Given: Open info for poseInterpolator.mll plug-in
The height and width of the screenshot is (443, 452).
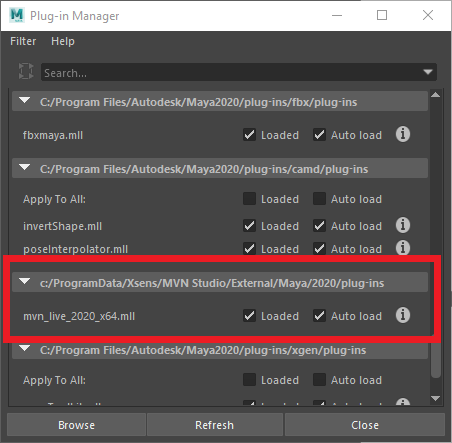Looking at the screenshot, I should click(x=403, y=248).
